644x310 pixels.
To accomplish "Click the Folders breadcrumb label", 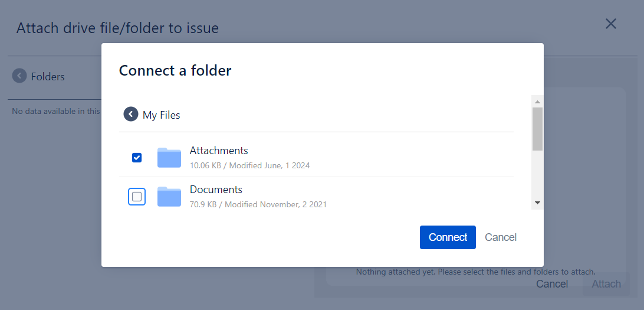I will tap(48, 77).
